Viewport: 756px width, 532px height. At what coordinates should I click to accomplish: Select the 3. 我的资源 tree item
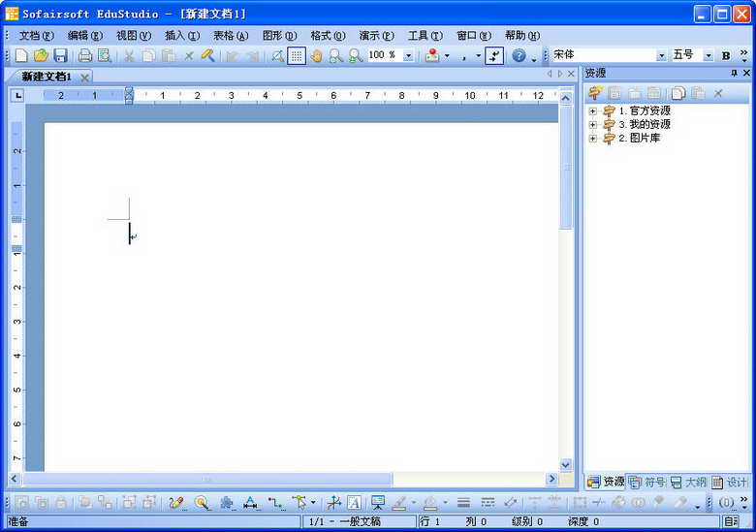(645, 124)
